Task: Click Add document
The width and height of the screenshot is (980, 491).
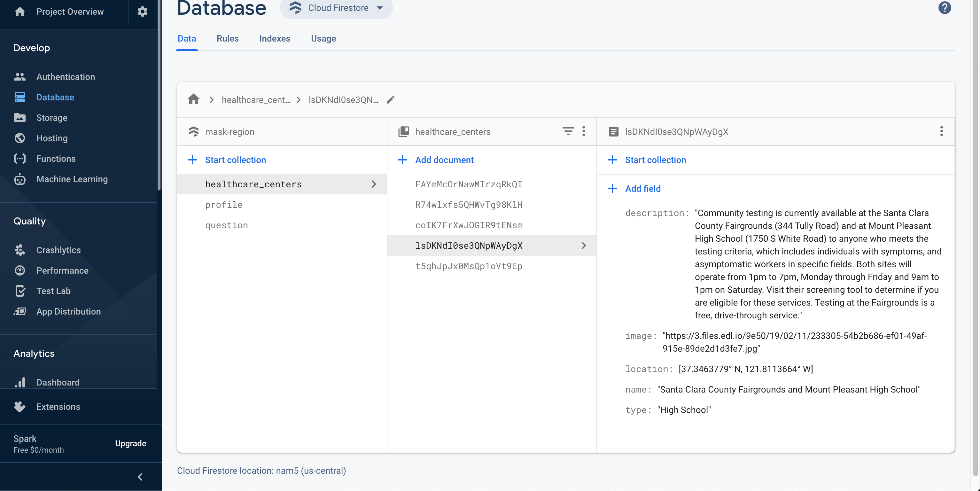Action: [444, 160]
